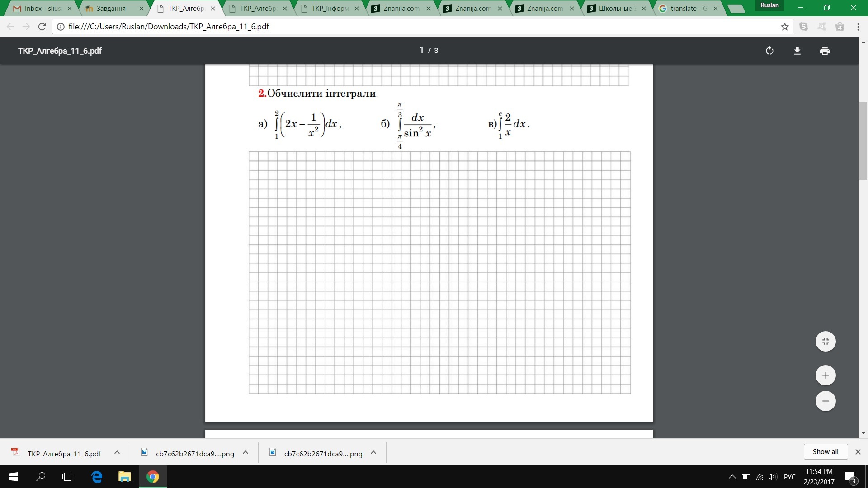Rotate the PDF document clockwise

pos(769,51)
